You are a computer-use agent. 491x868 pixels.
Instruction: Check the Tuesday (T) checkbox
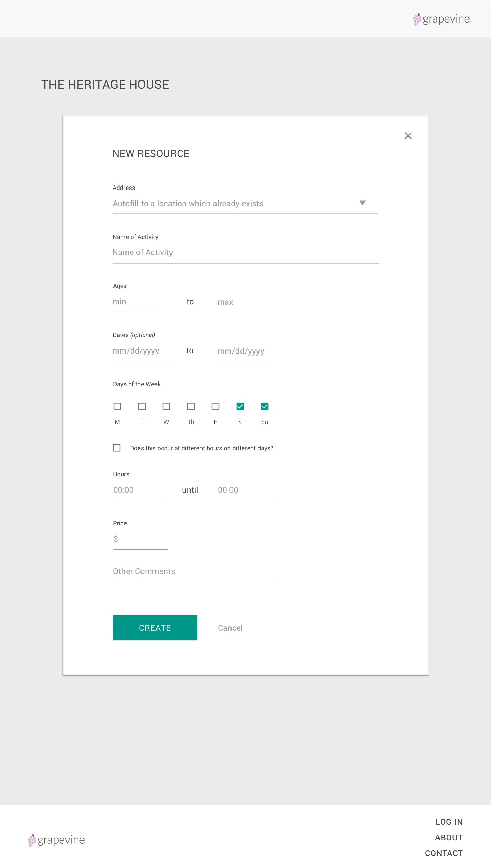142,406
